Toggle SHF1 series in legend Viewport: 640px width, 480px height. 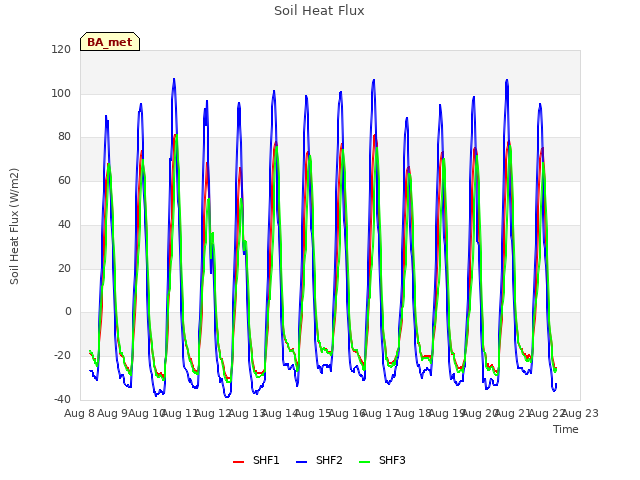tap(256, 460)
